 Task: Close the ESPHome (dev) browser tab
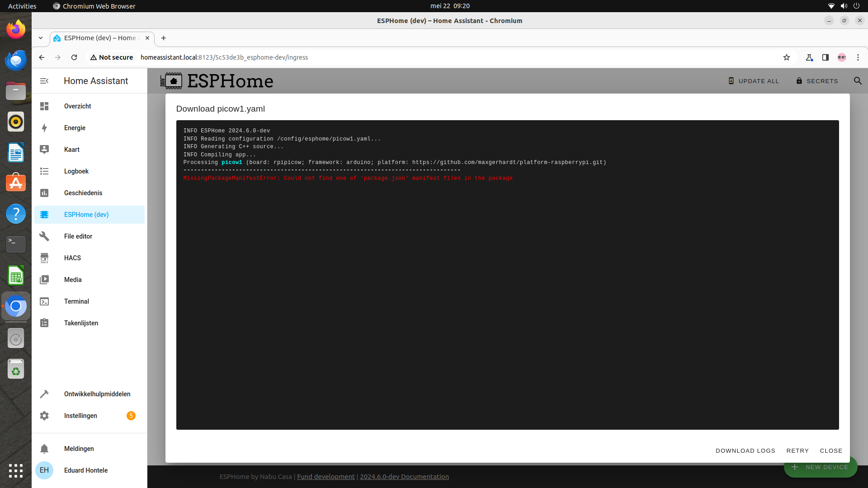click(x=147, y=38)
